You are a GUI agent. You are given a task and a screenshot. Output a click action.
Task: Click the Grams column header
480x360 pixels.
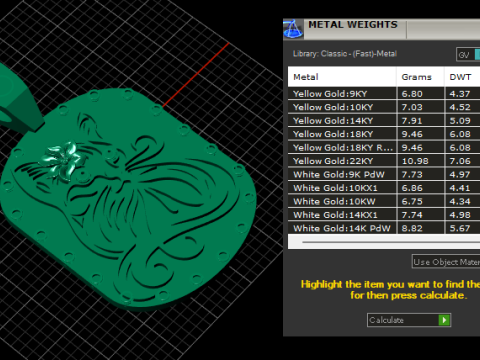421,77
